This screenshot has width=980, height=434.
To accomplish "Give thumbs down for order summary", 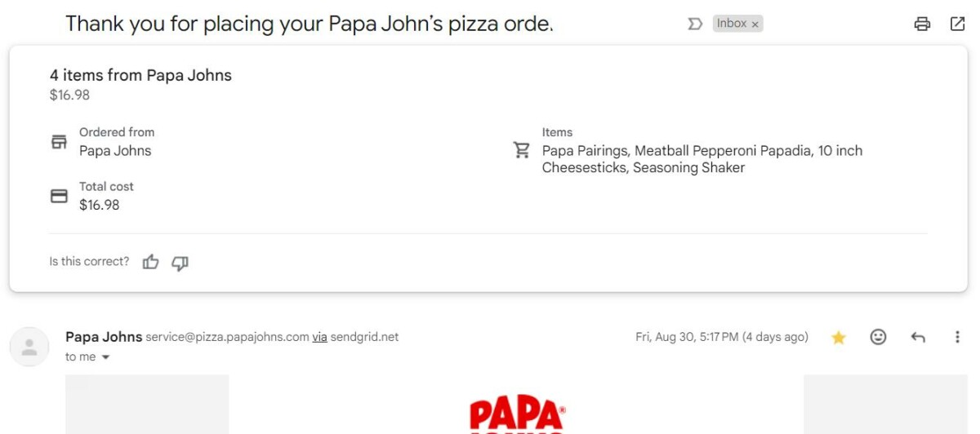I will coord(180,262).
